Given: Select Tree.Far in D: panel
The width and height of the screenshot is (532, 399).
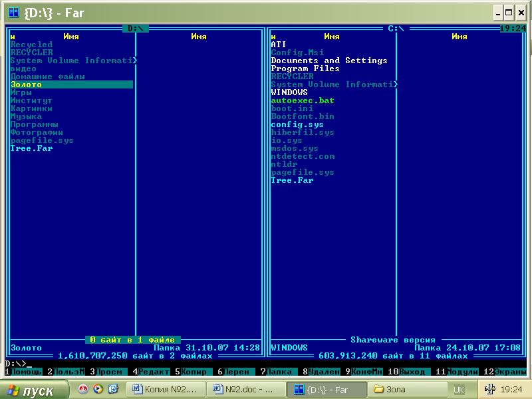Looking at the screenshot, I should [x=31, y=148].
